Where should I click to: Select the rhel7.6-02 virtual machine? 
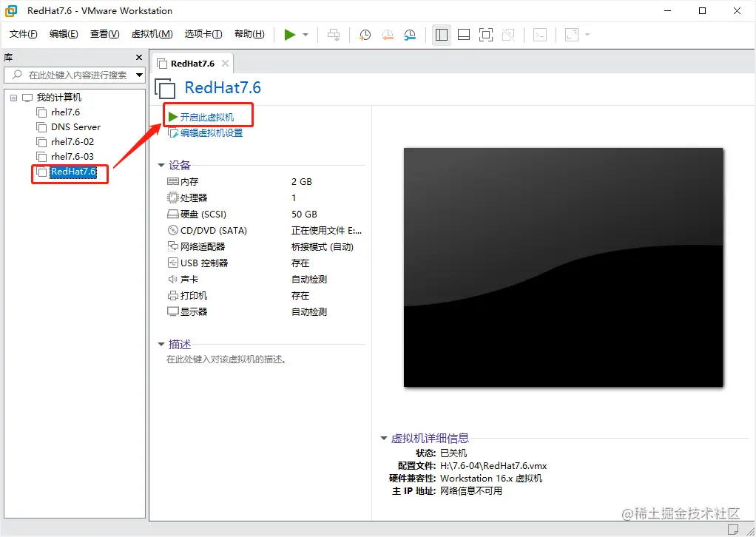[72, 142]
